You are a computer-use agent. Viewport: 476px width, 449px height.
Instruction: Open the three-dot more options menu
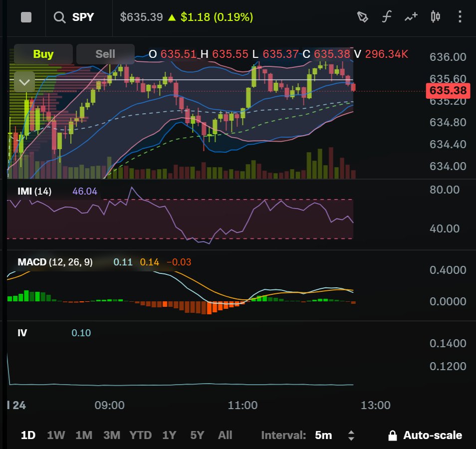tap(460, 16)
